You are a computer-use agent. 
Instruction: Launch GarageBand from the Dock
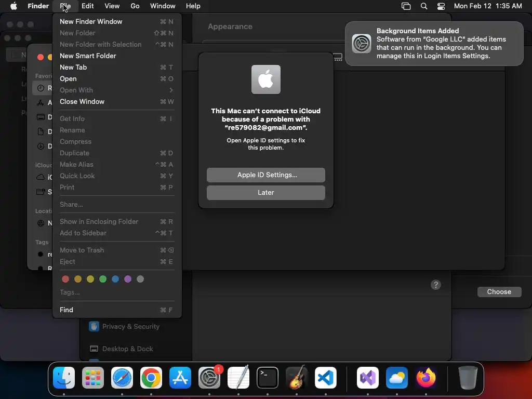(x=297, y=378)
